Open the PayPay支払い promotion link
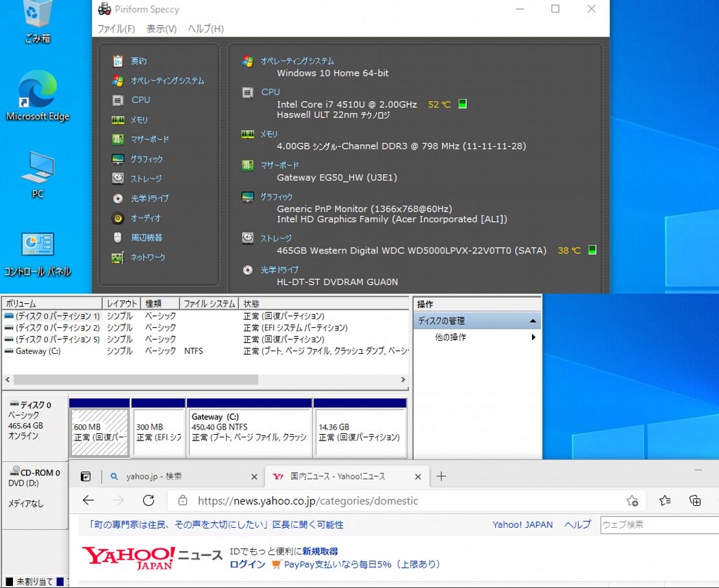Screen dimensions: 719x588 click(362, 564)
